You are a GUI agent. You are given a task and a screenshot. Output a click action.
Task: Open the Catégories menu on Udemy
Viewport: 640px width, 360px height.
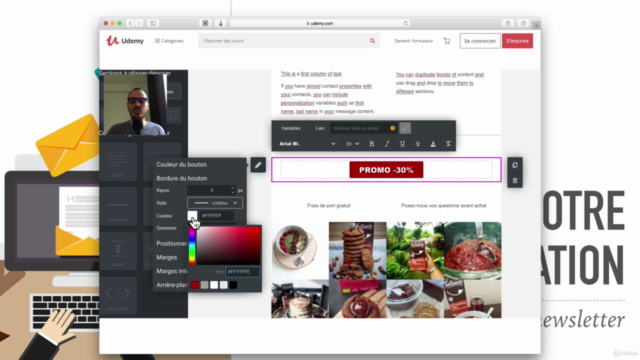pos(169,41)
